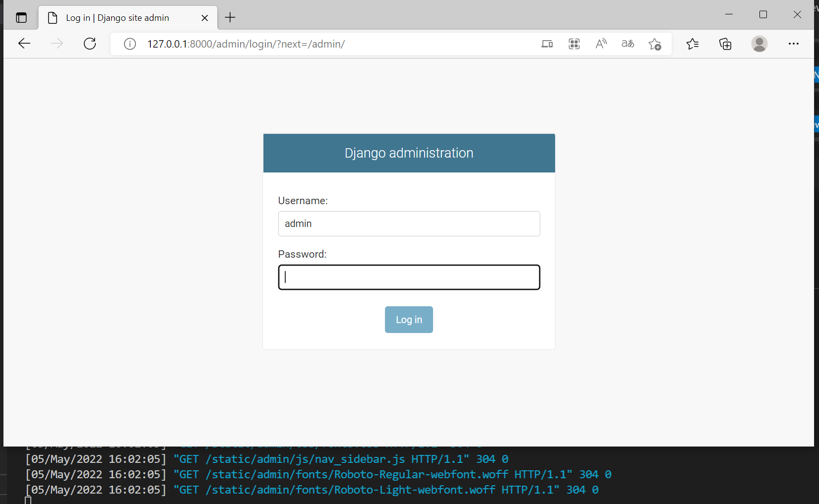Go back to the previous page
Screen dimensions: 819x504
[x=24, y=44]
